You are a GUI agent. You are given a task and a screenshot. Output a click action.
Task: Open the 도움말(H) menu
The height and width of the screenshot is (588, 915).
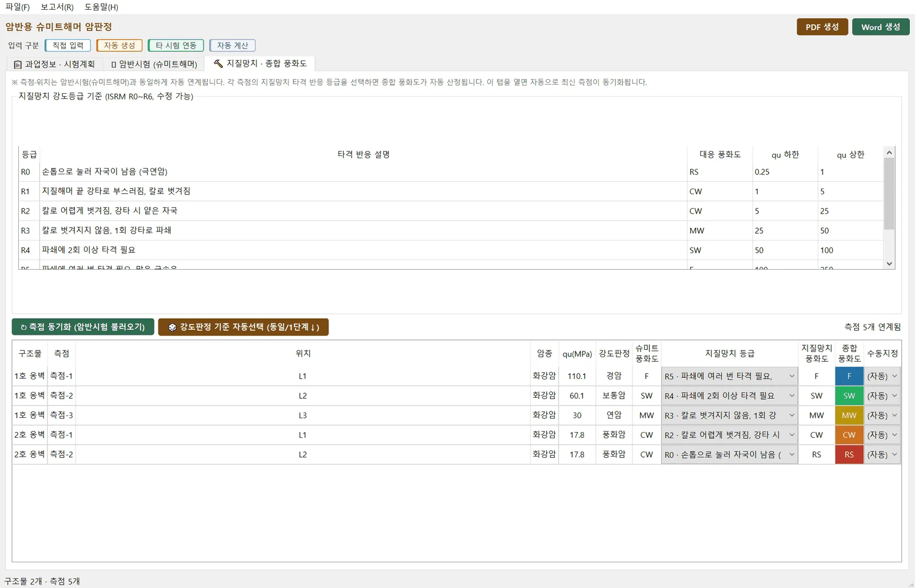[101, 7]
